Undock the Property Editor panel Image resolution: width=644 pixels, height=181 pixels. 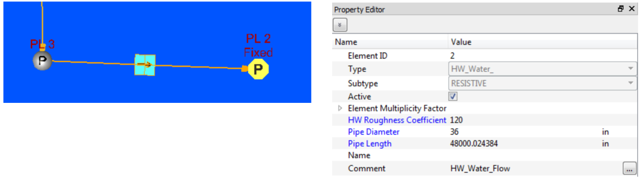(621, 9)
